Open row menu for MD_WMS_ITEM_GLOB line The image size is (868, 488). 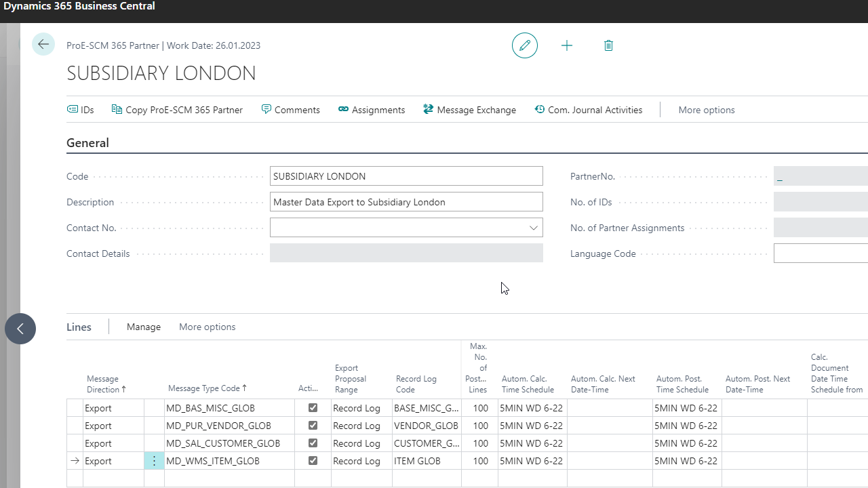(154, 461)
